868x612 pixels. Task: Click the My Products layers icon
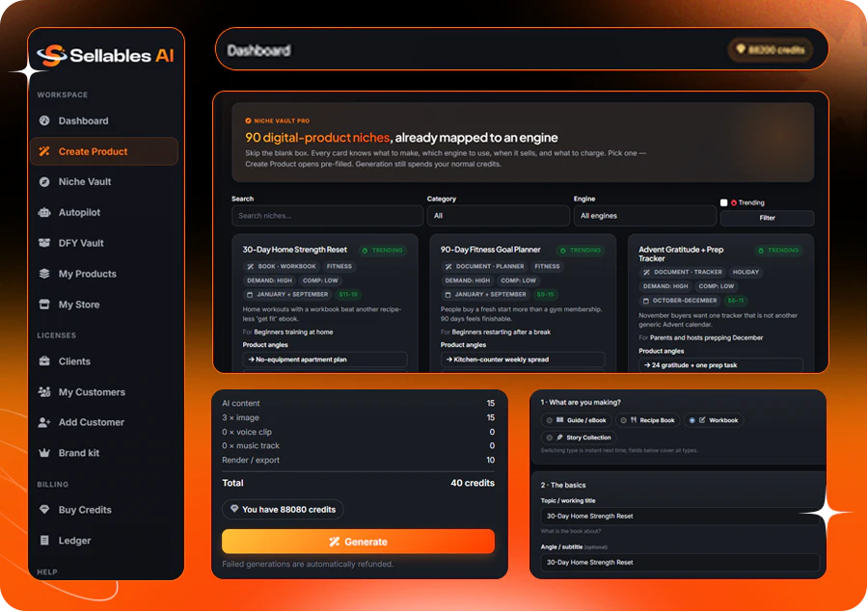tap(44, 274)
